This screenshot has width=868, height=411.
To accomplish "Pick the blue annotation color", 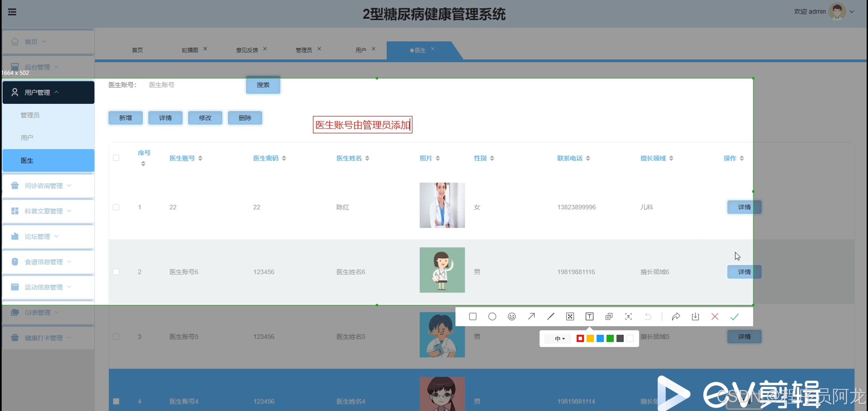I will tap(600, 338).
